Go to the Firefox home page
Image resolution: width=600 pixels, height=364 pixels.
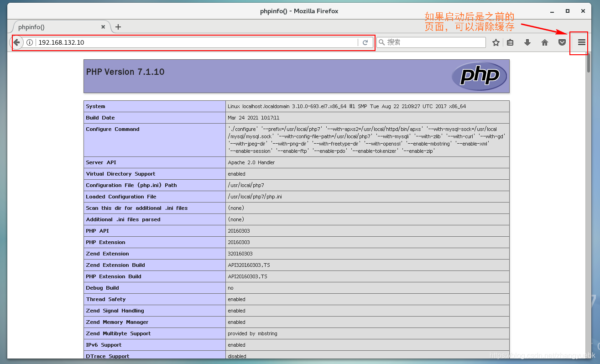point(545,42)
